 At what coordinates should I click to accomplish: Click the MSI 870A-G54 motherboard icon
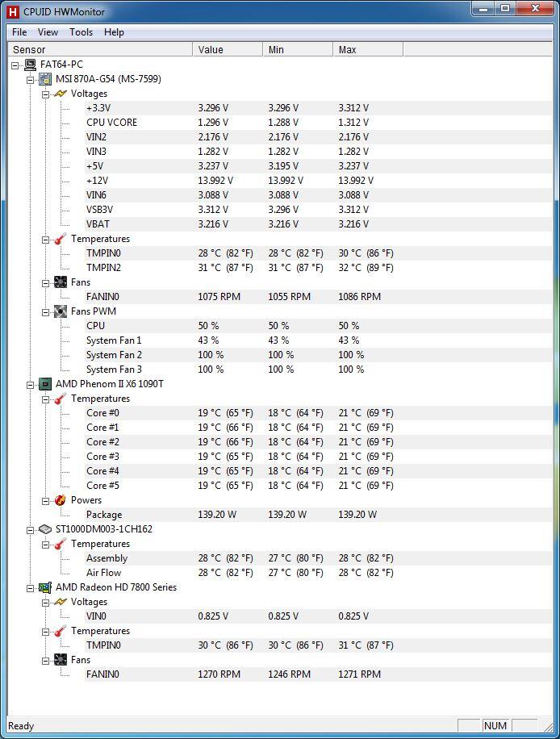click(x=45, y=79)
